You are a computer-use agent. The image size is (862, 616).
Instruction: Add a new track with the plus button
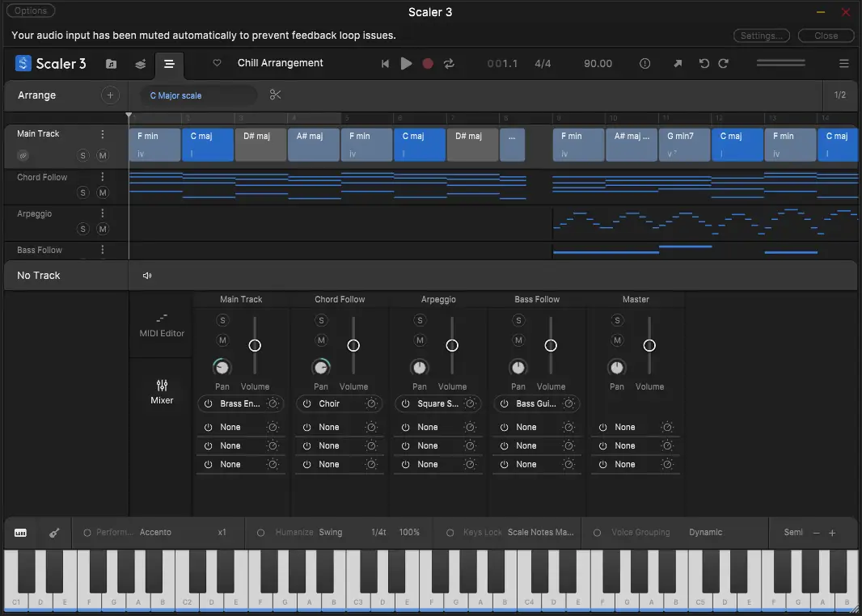pos(109,95)
